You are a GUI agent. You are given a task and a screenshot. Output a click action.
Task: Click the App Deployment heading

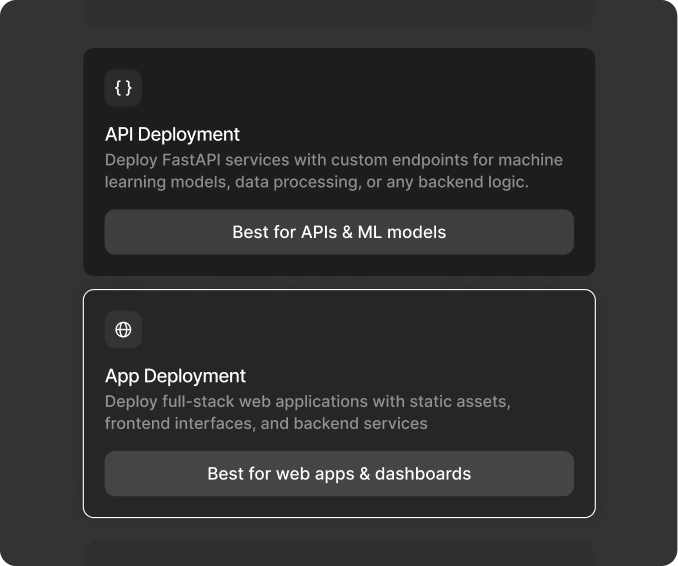pyautogui.click(x=175, y=376)
